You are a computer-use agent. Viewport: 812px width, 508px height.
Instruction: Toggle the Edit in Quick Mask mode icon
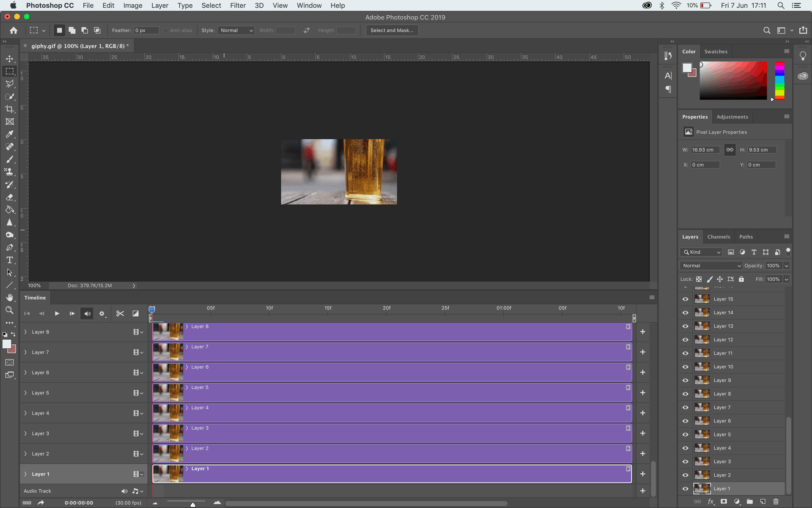(x=9, y=362)
